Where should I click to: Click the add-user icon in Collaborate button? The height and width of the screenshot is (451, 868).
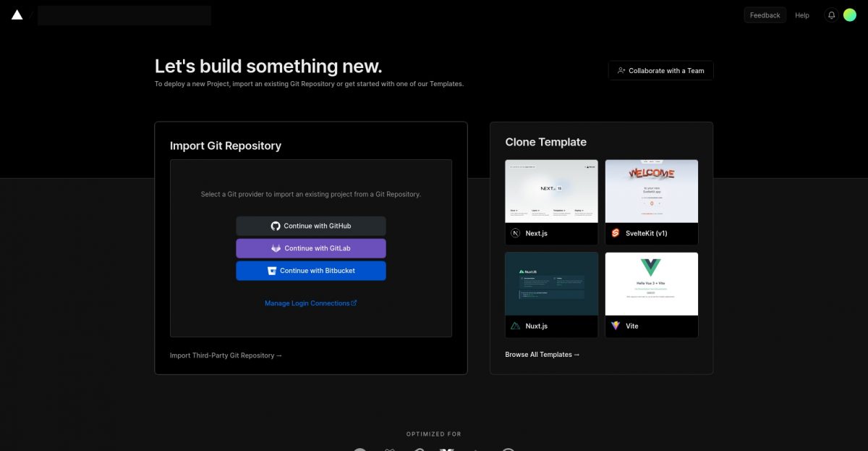click(621, 71)
